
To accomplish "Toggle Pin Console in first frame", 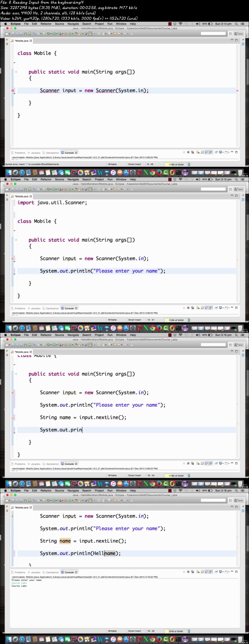I will 216,152.
